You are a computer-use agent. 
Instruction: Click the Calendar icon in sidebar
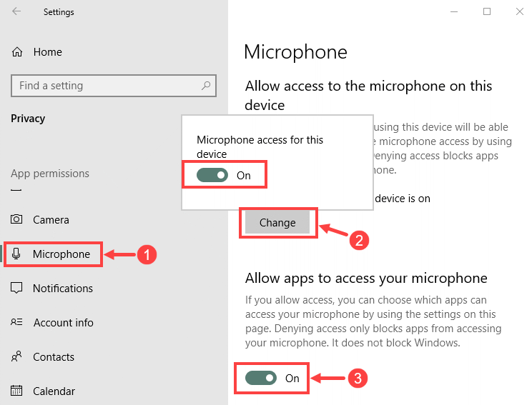(16, 391)
